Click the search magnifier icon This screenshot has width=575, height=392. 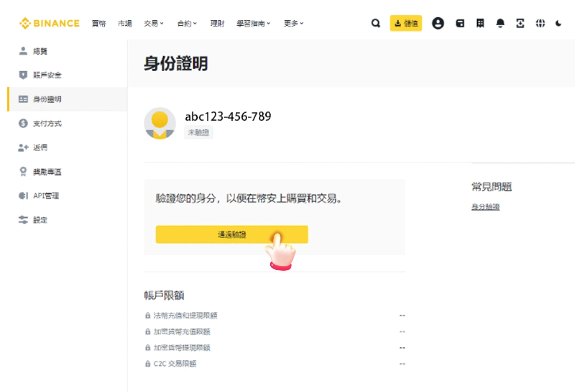tap(376, 23)
